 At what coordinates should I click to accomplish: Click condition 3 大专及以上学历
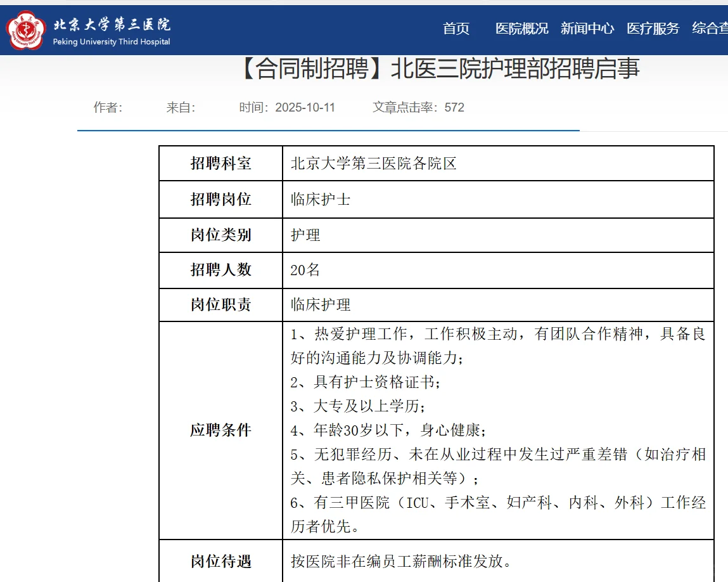(358, 406)
